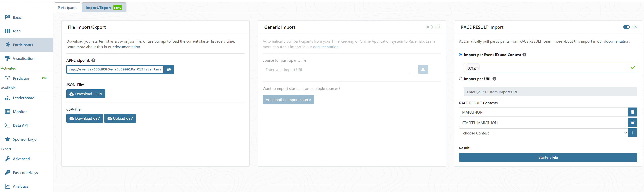Open help icon next to Import per URL
644x192 pixels.
point(494,79)
